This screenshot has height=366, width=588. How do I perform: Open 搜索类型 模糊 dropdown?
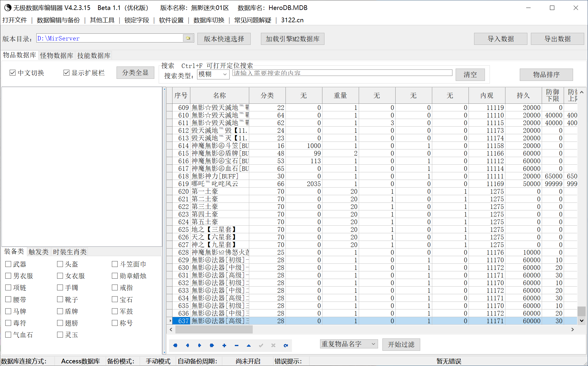[x=213, y=74]
